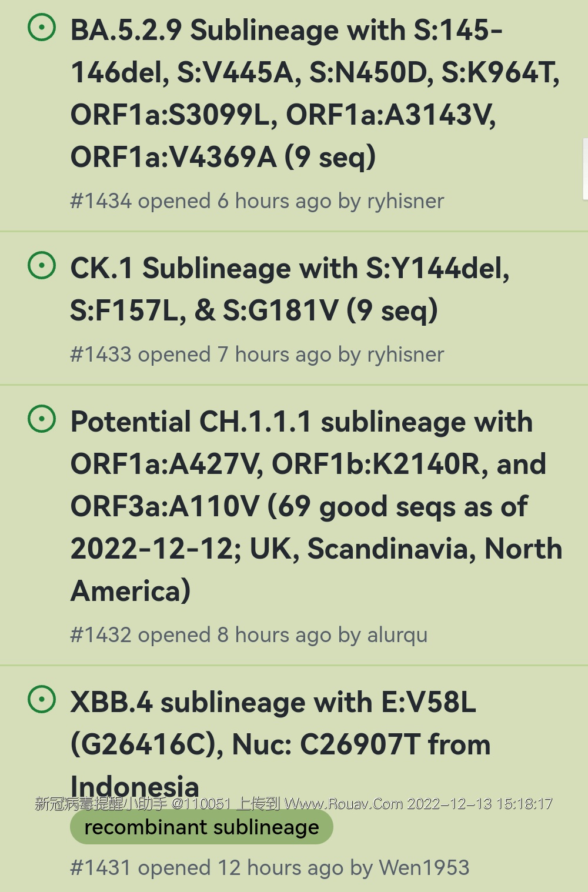588x892 pixels.
Task: Open author ryhisner on issue #1433
Action: tap(405, 355)
